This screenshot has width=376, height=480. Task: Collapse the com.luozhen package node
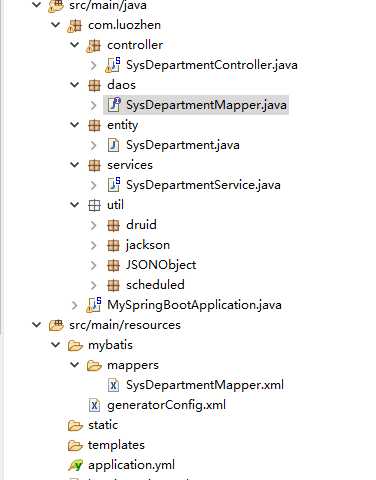pos(56,25)
